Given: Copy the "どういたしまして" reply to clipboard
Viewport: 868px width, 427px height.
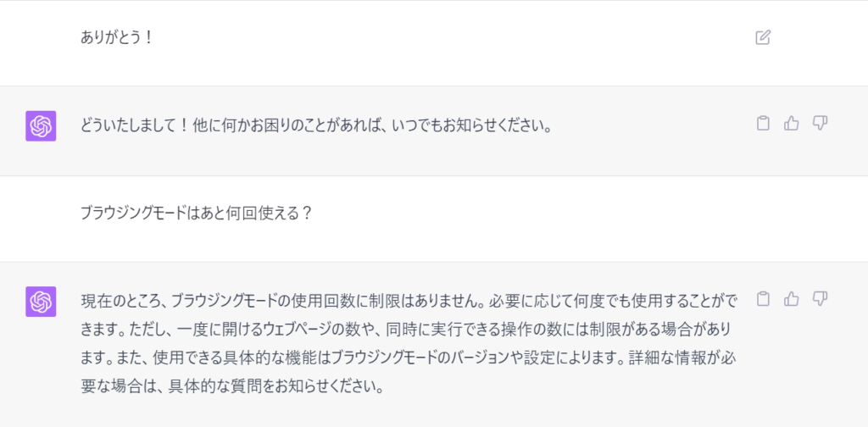Looking at the screenshot, I should point(763,124).
